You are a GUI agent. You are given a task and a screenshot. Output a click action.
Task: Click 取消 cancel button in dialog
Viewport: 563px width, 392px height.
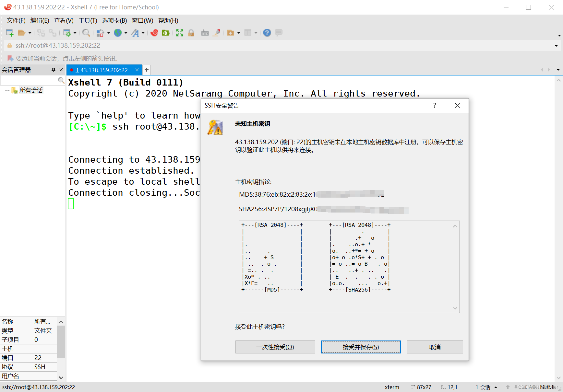(435, 347)
